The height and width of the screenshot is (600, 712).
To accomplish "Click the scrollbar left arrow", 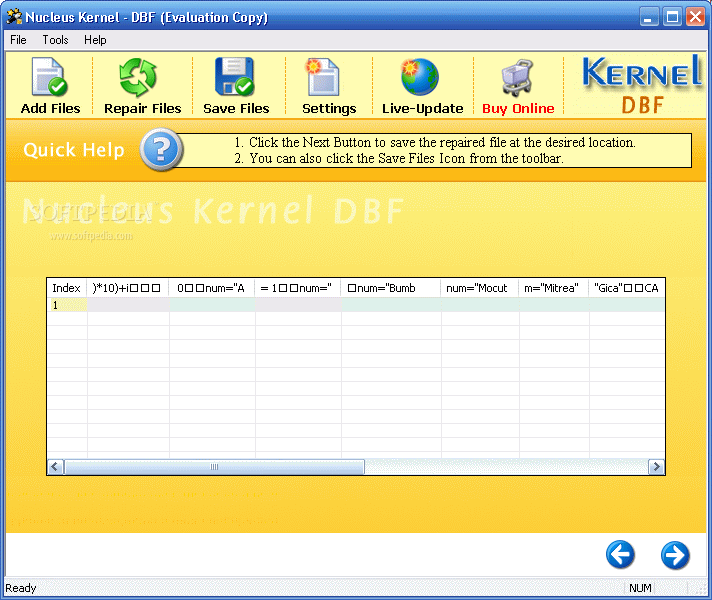I will point(55,466).
